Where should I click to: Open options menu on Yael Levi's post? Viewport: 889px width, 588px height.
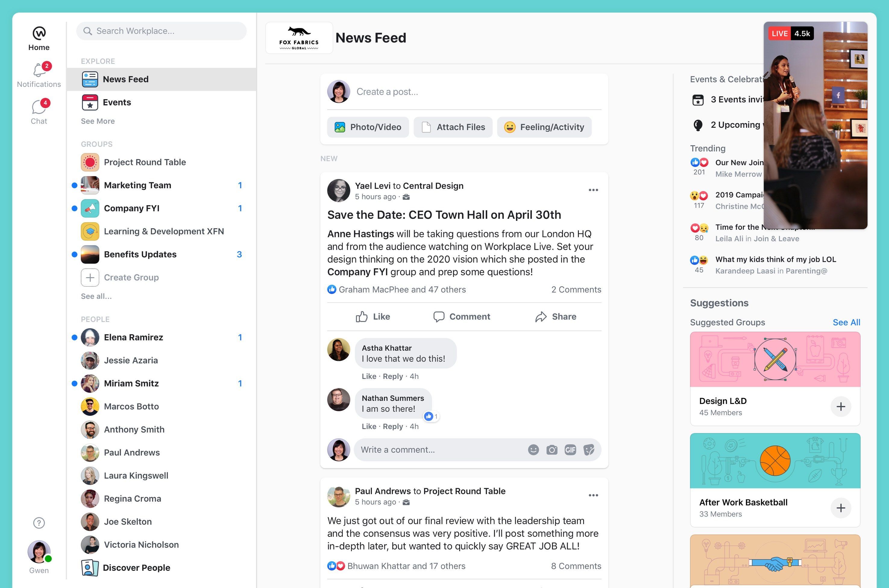tap(593, 190)
